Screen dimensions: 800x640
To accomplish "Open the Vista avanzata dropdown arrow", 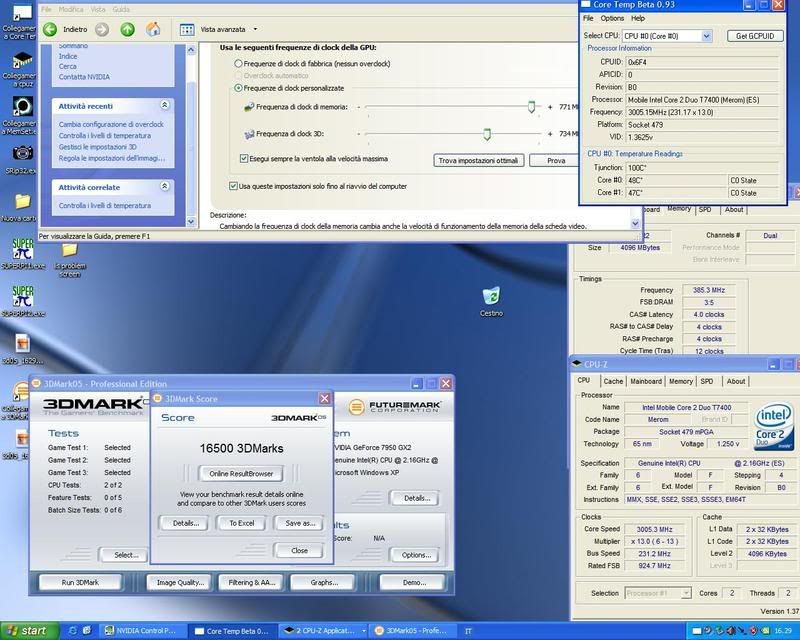I will pyautogui.click(x=255, y=30).
